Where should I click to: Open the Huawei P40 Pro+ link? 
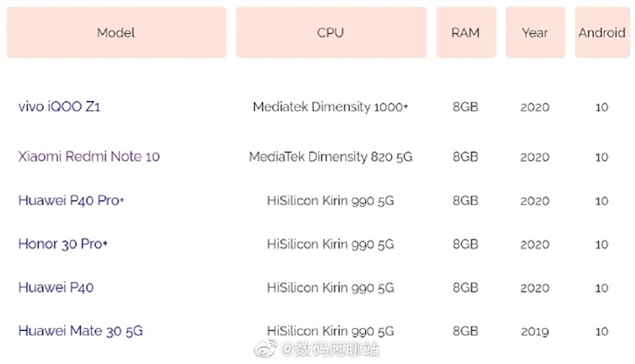coord(71,200)
